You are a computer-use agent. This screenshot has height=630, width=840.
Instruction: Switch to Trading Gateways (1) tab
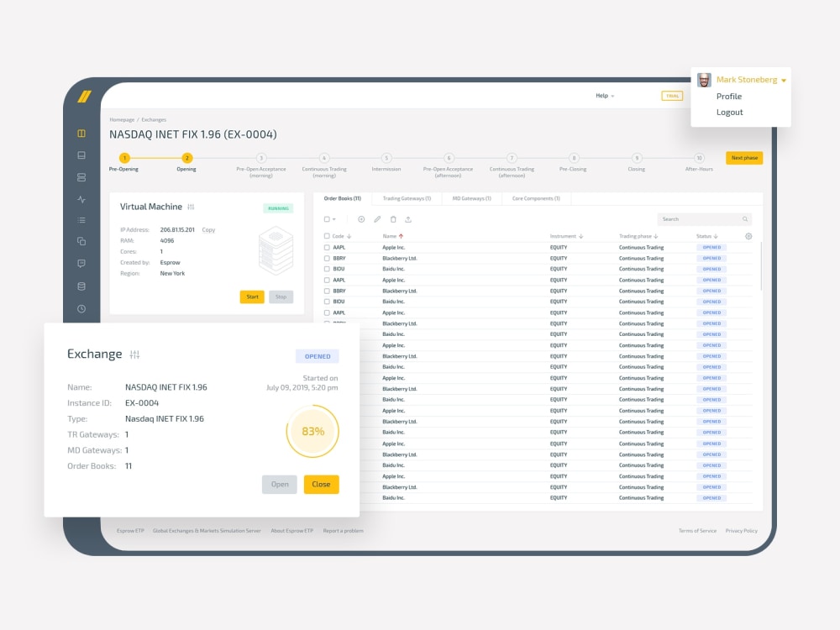click(x=407, y=199)
